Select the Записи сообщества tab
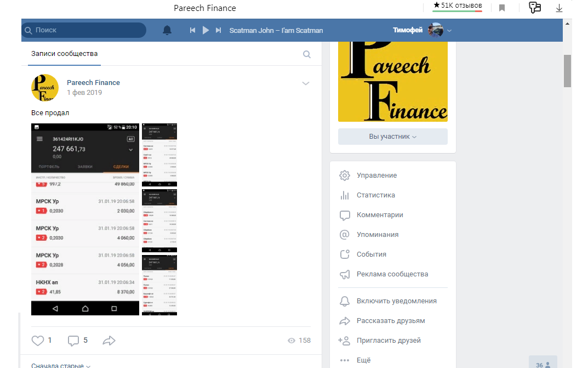588x368 pixels. pos(64,54)
